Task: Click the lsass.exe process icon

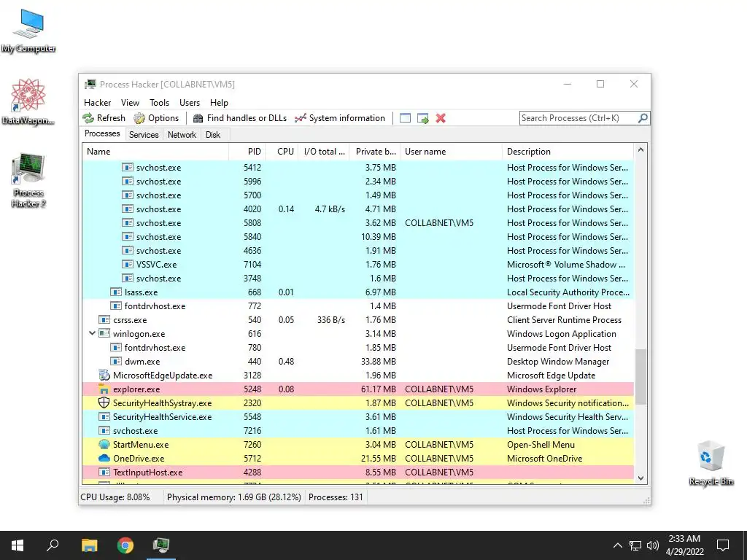Action: 116,292
